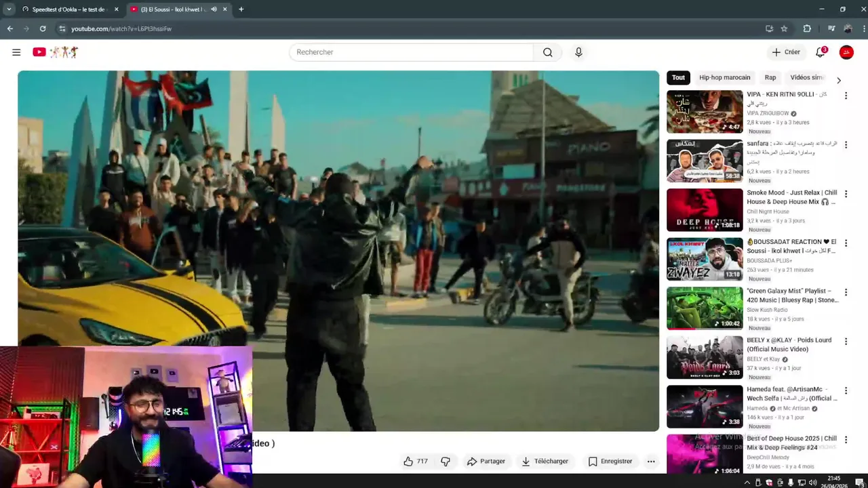Viewport: 868px width, 488px height.
Task: Open options for Hameda Wech Selfa video
Action: (846, 390)
